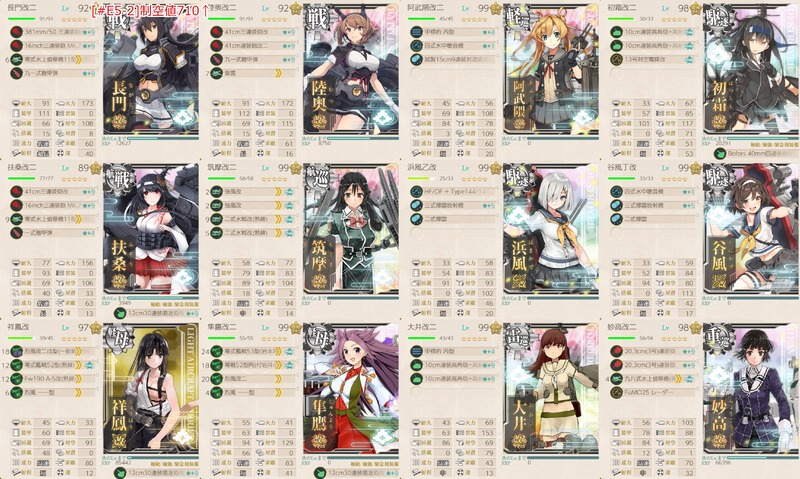
Task: Click the red E5-2 air power 710 caption
Action: [151, 10]
